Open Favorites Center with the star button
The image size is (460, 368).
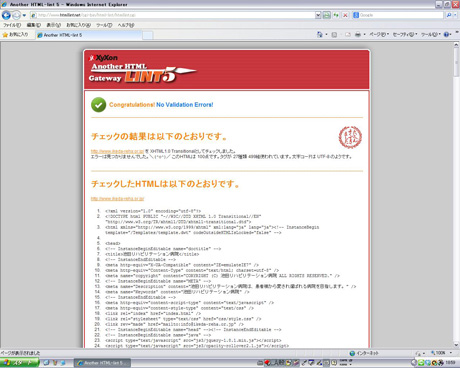click(x=15, y=34)
